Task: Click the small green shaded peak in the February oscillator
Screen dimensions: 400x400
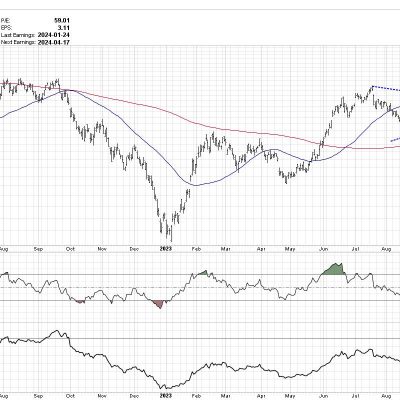Action: 203,273
